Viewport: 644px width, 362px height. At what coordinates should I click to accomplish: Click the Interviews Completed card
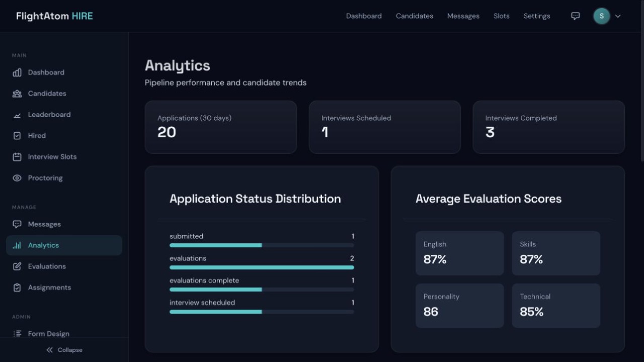549,127
